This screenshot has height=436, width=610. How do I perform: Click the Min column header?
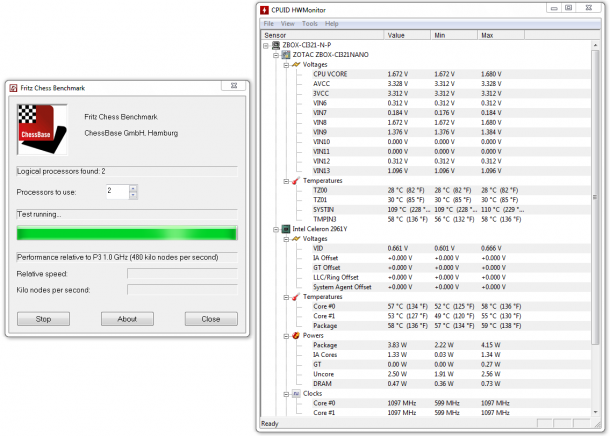click(454, 35)
